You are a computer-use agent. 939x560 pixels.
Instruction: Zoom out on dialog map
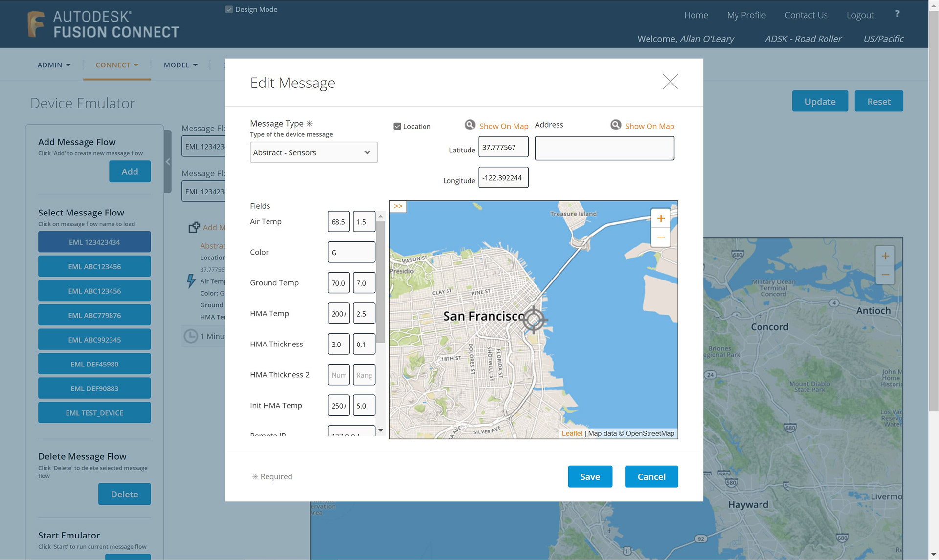(x=660, y=237)
